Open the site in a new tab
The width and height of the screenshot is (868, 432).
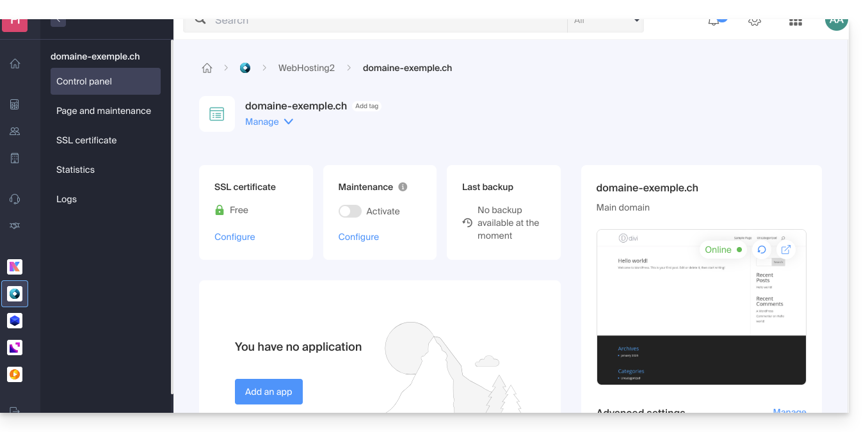[786, 250]
